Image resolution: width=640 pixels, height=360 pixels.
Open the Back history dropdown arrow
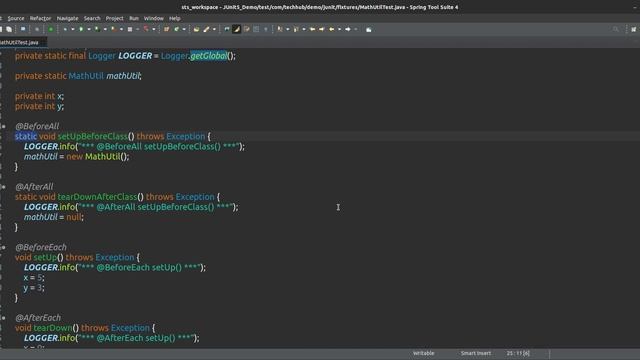[339, 29]
